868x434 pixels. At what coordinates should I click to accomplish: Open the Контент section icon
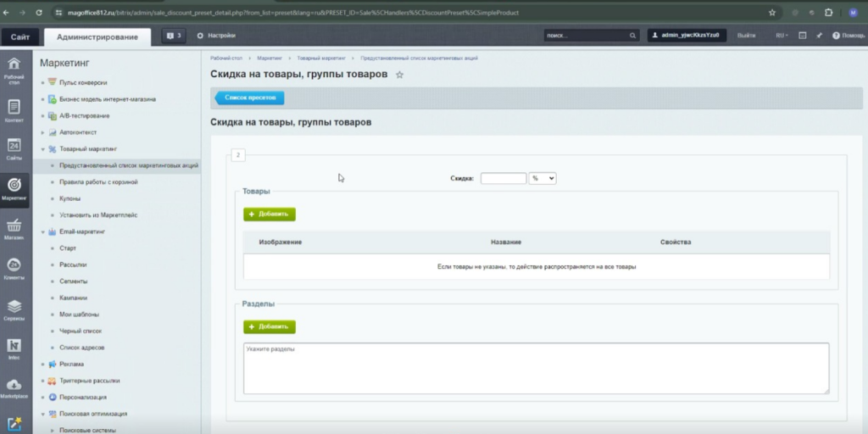[14, 110]
